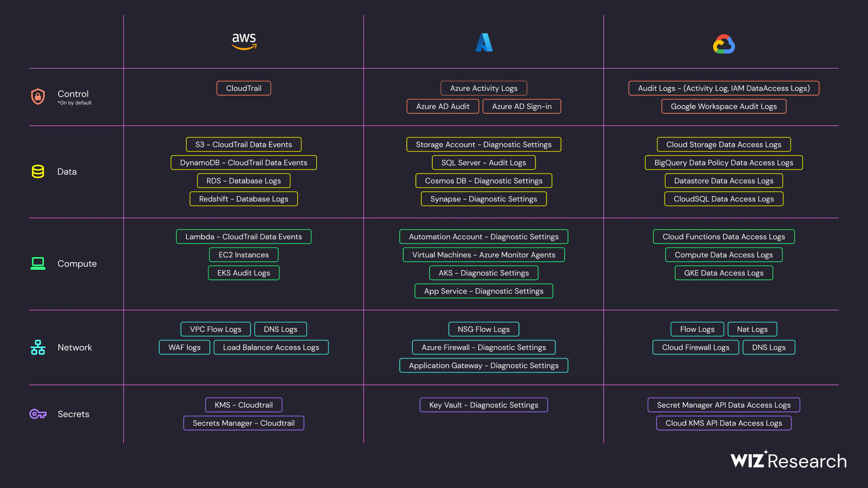The width and height of the screenshot is (868, 488).
Task: Click the Network topology icon
Action: tap(38, 347)
